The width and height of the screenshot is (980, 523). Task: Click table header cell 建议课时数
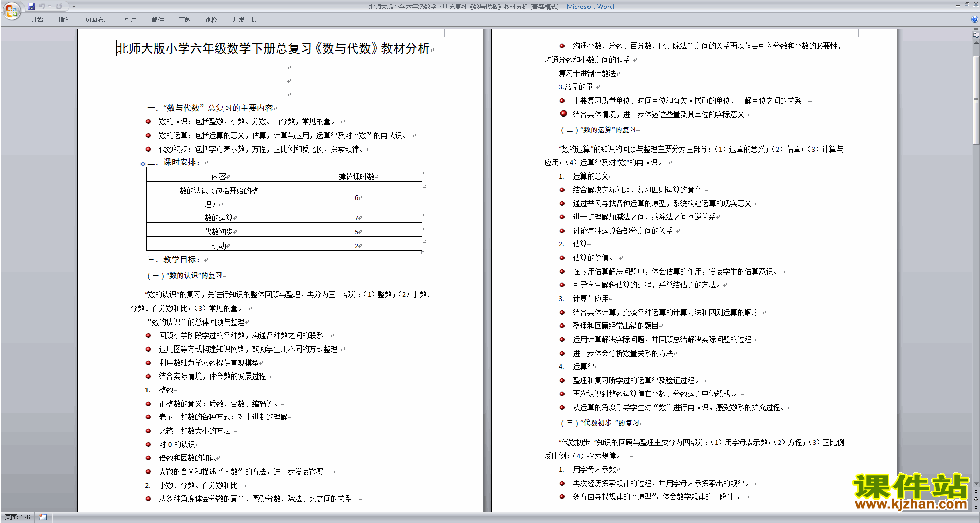click(x=349, y=175)
